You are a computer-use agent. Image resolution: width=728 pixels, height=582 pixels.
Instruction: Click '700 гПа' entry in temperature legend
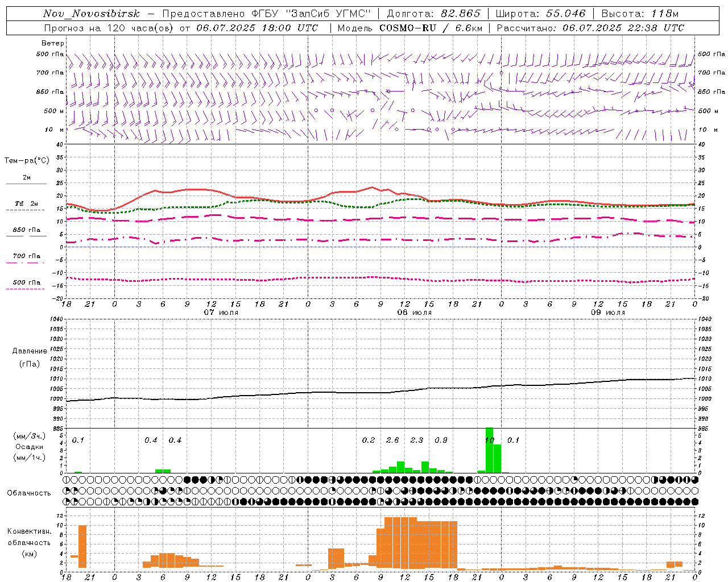(26, 256)
